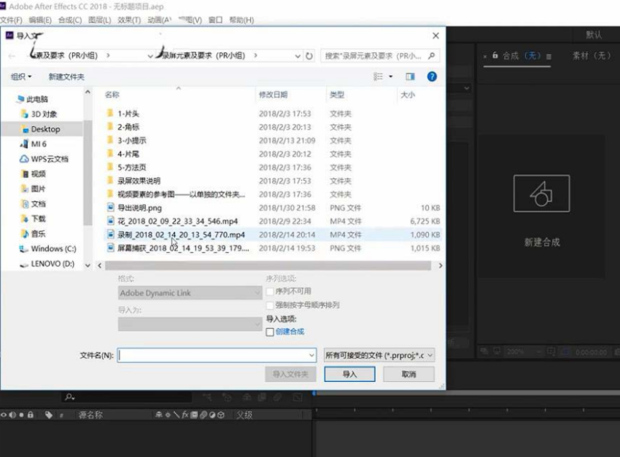Image resolution: width=620 pixels, height=457 pixels.
Task: Sort files by 类型 column header
Action: point(337,94)
